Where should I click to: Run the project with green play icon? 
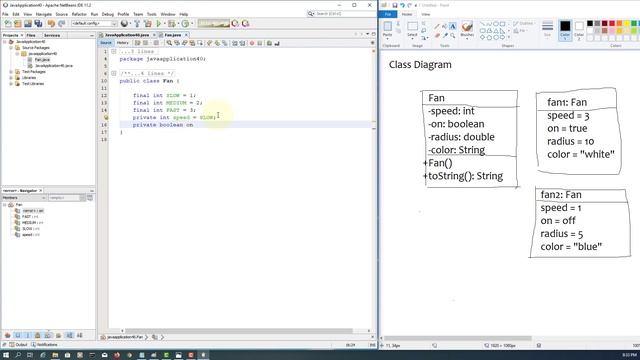(x=159, y=24)
